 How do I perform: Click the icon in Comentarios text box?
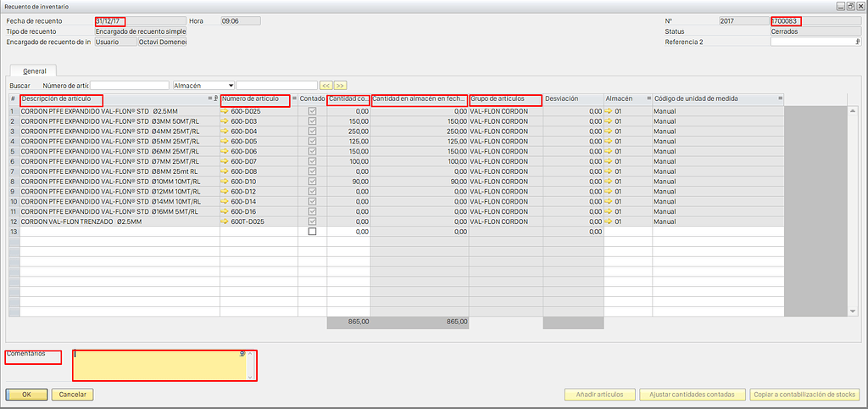(242, 354)
